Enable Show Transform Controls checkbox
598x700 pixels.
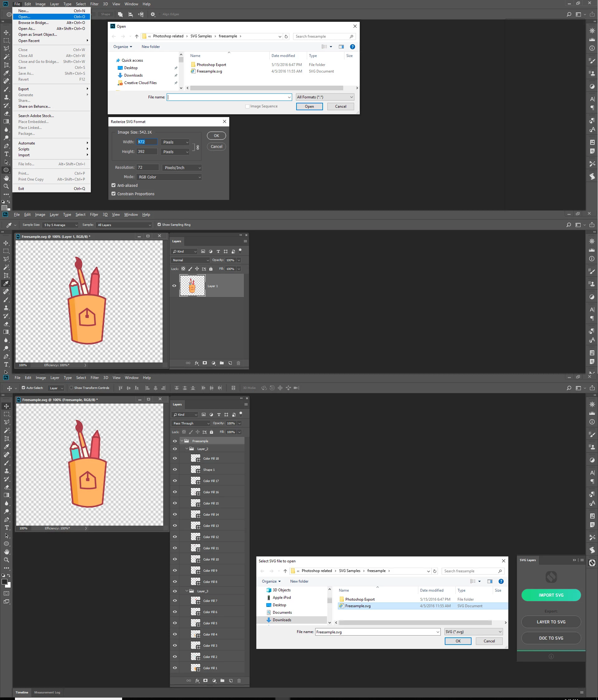point(71,387)
